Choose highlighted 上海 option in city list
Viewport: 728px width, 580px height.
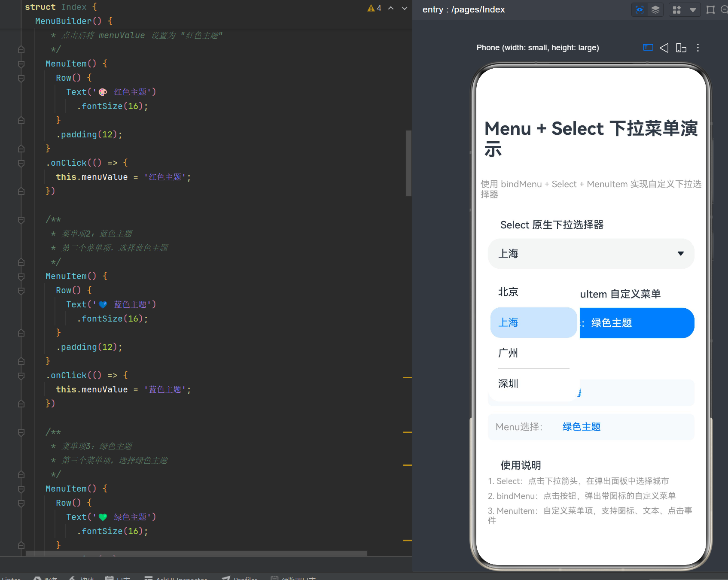(534, 322)
